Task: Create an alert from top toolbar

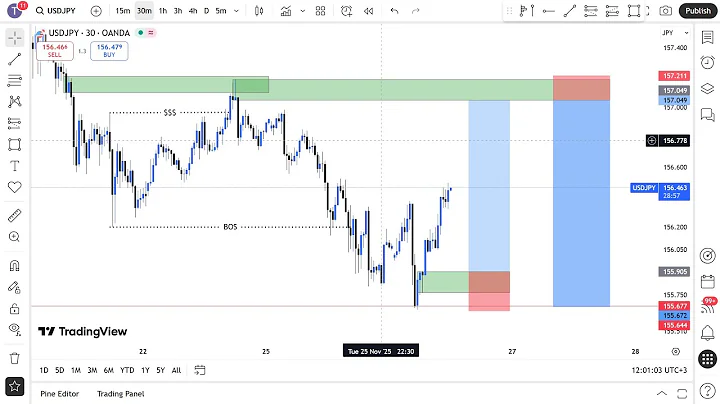Action: (346, 11)
